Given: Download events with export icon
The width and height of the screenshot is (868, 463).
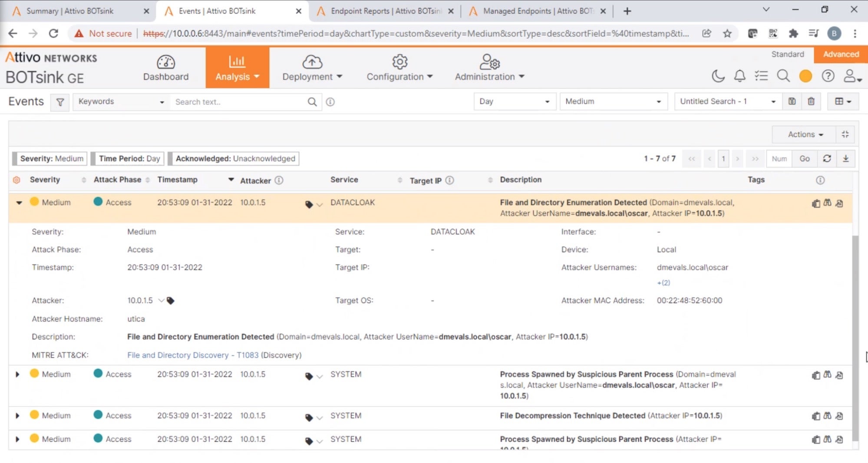Looking at the screenshot, I should click(845, 159).
